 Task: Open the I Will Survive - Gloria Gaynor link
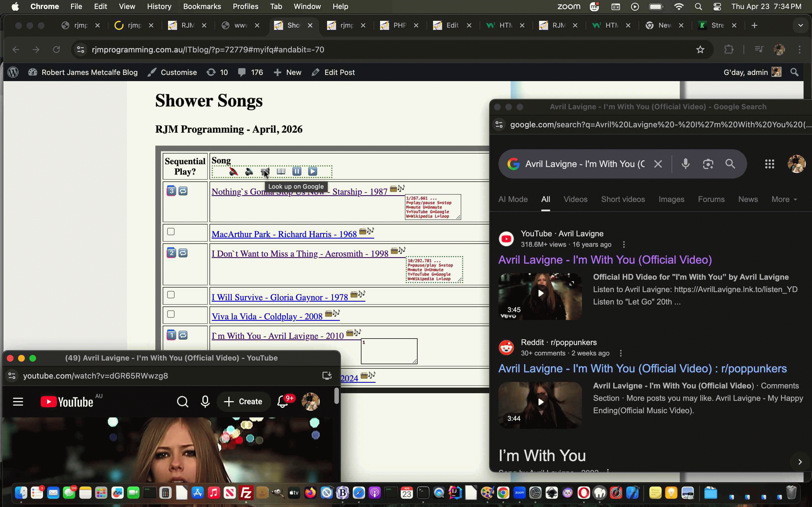(x=279, y=297)
